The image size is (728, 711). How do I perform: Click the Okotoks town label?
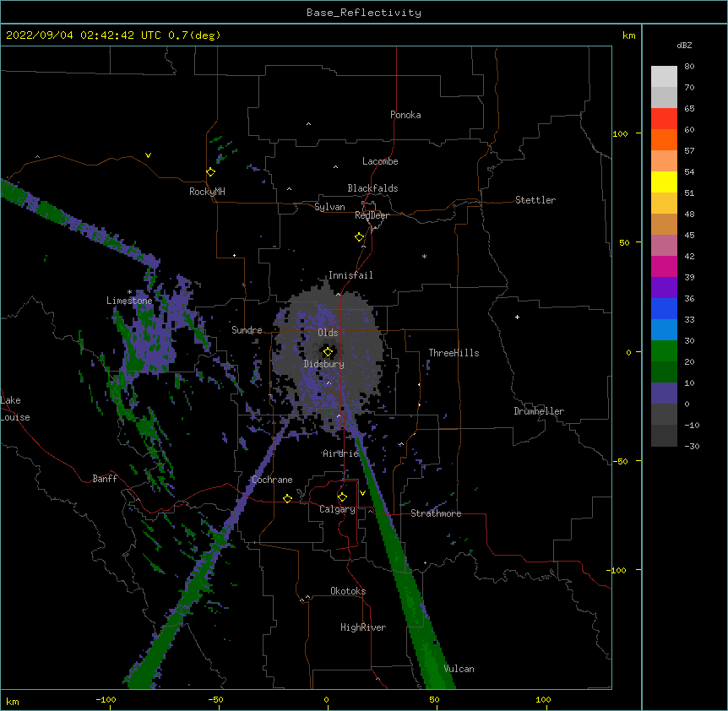(x=348, y=591)
